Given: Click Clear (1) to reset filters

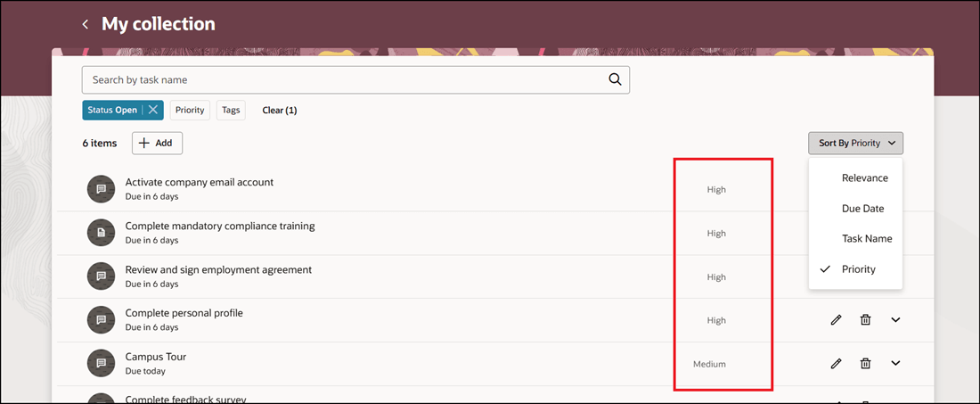Looking at the screenshot, I should tap(280, 110).
